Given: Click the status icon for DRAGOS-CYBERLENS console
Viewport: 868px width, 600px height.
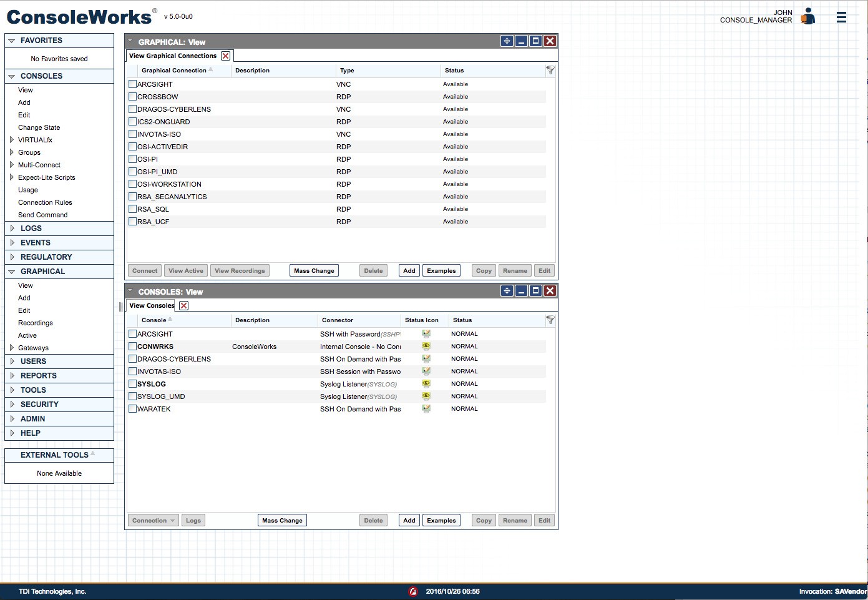Looking at the screenshot, I should [426, 359].
